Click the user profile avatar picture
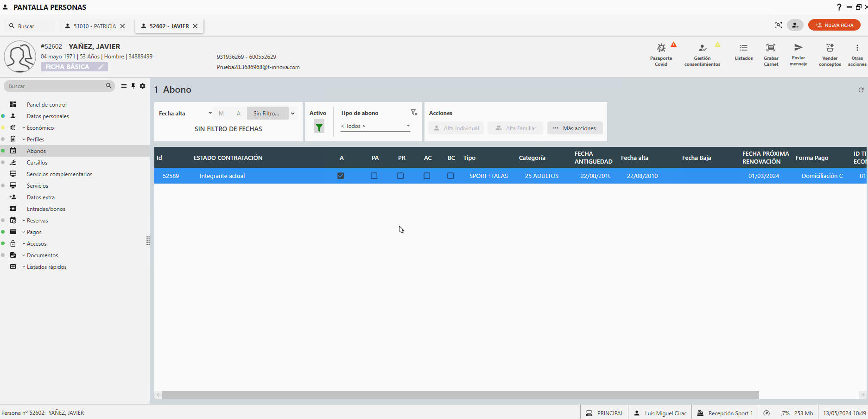 tap(20, 57)
